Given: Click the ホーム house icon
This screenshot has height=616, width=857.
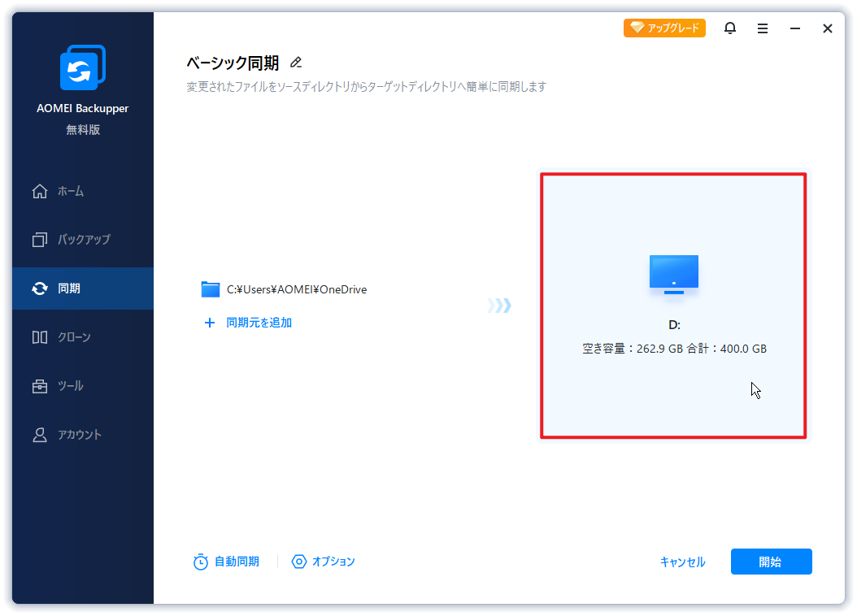Looking at the screenshot, I should tap(39, 191).
